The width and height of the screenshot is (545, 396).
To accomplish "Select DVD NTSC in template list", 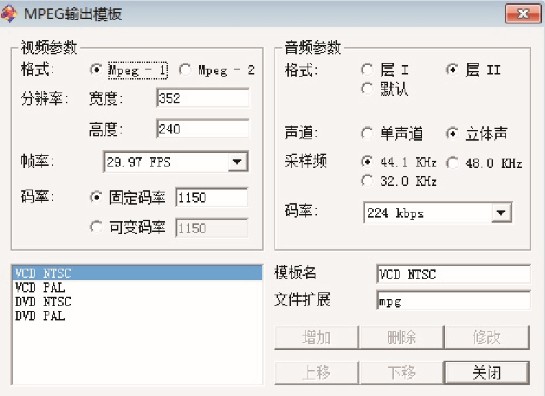I will [x=137, y=301].
